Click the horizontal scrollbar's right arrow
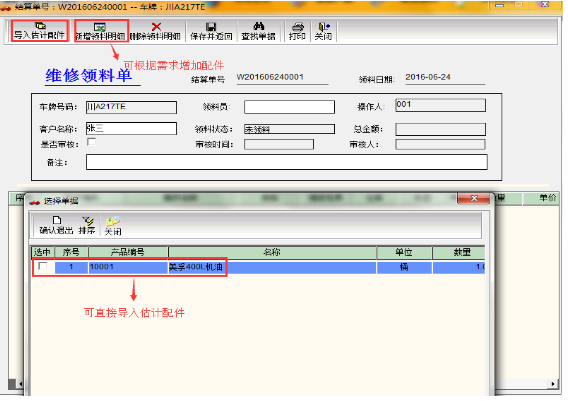The width and height of the screenshot is (568, 401). (553, 384)
